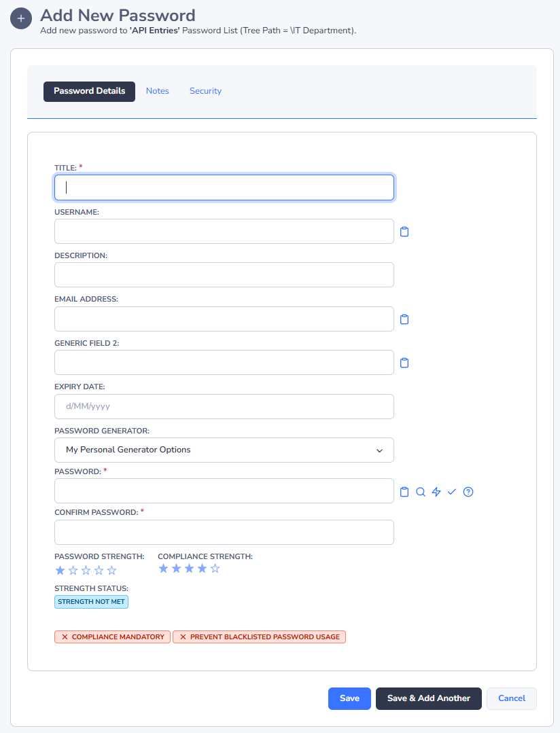Copy the Password to clipboard
This screenshot has width=560, height=733.
(404, 491)
